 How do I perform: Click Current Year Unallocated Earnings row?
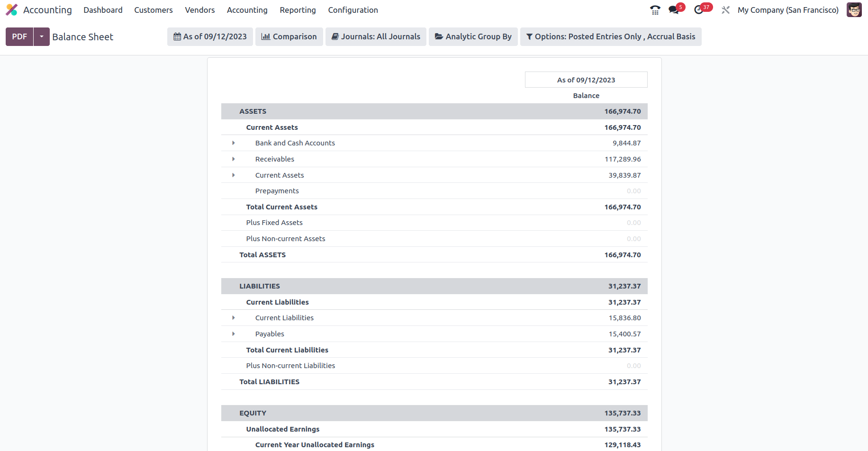point(434,445)
